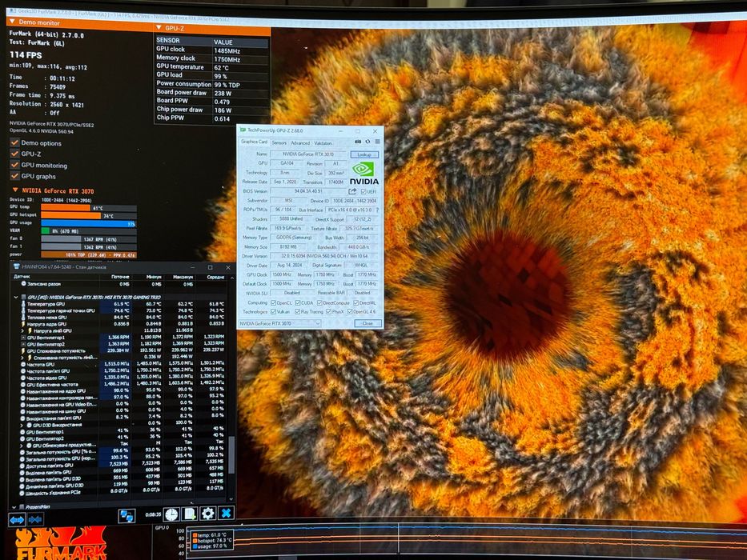
Task: Click the green VRAM usage bar in FurMark
Action: click(46, 231)
